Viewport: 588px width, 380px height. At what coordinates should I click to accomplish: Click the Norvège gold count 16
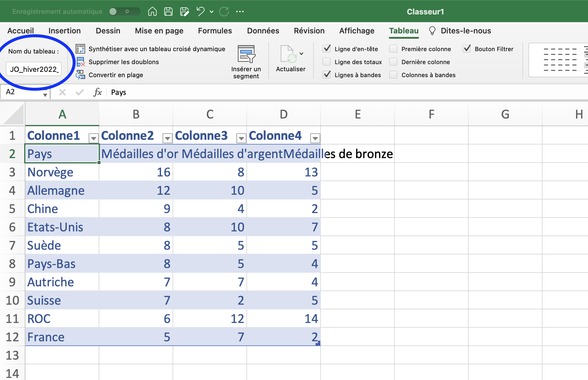point(136,172)
